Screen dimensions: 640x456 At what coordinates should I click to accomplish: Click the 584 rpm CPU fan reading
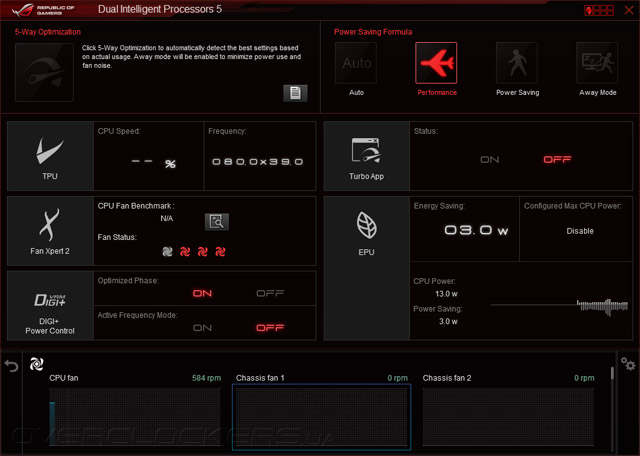click(207, 378)
